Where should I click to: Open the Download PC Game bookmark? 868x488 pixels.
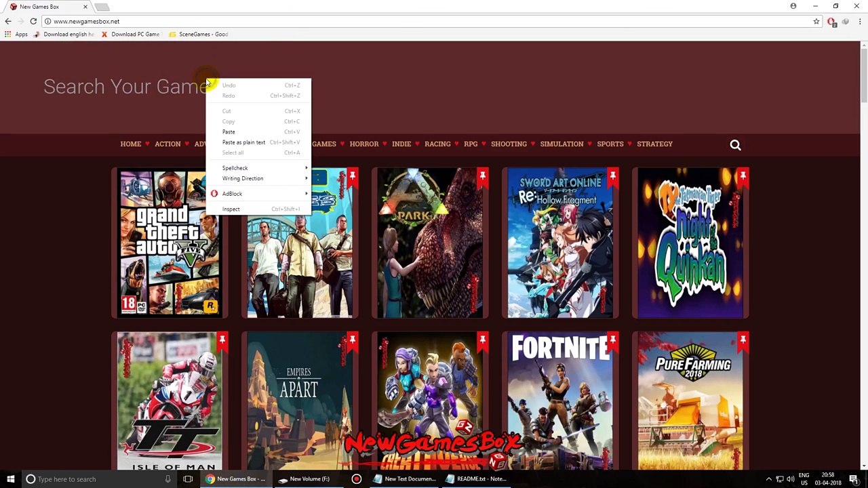[130, 34]
